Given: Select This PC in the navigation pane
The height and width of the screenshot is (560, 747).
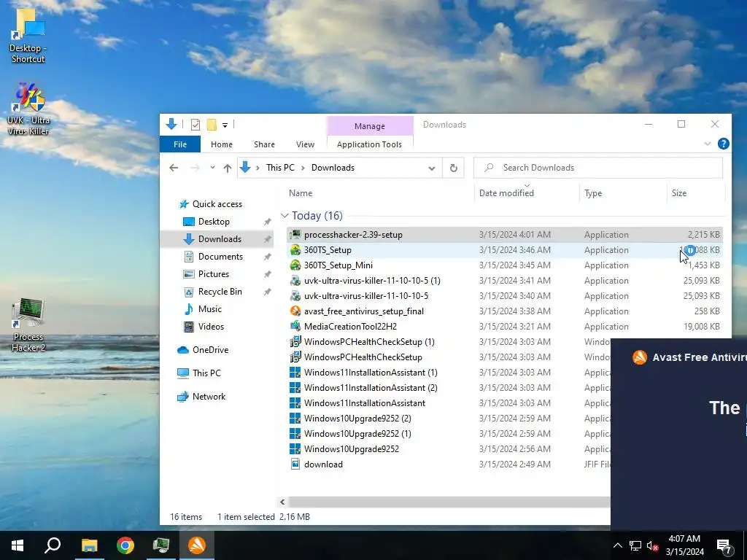Looking at the screenshot, I should coord(206,373).
